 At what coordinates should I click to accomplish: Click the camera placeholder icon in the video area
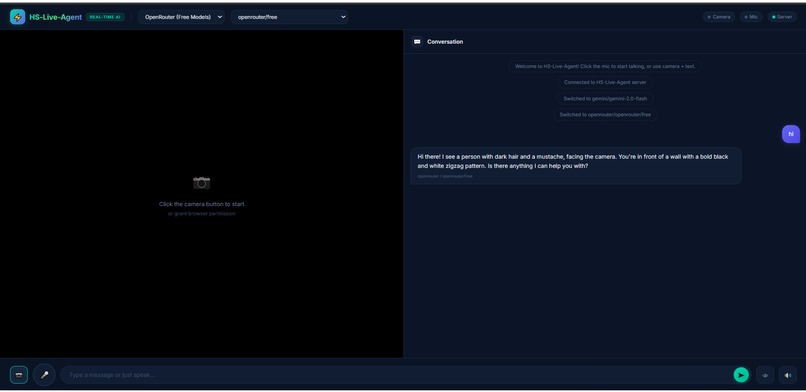pyautogui.click(x=202, y=182)
